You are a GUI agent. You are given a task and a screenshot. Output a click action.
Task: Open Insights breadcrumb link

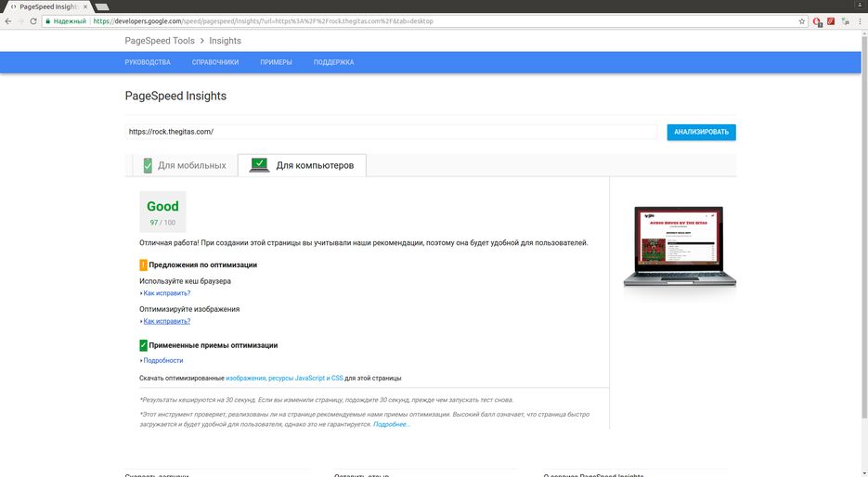[x=225, y=41]
